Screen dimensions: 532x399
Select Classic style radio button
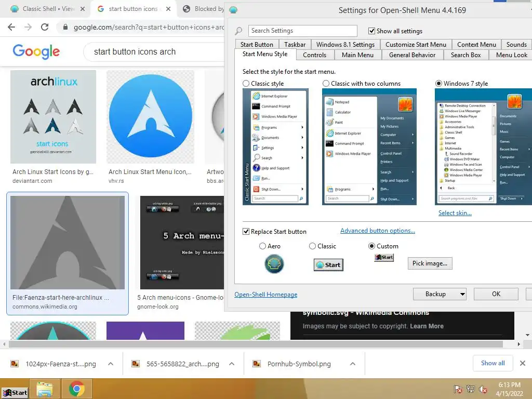246,84
